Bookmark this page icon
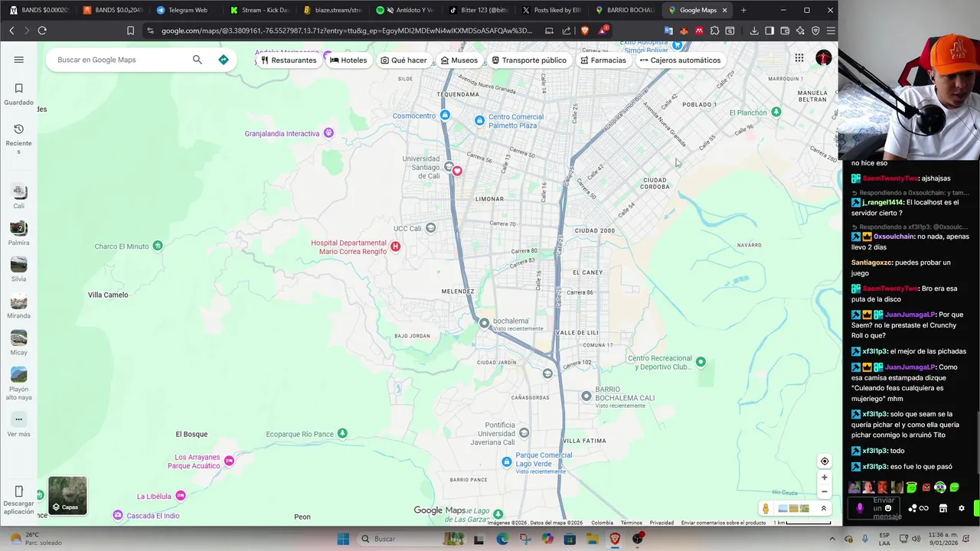Image resolution: width=980 pixels, height=551 pixels. coord(130,31)
